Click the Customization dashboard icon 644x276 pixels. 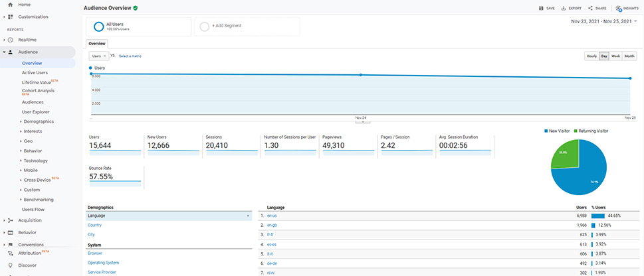(x=10, y=17)
